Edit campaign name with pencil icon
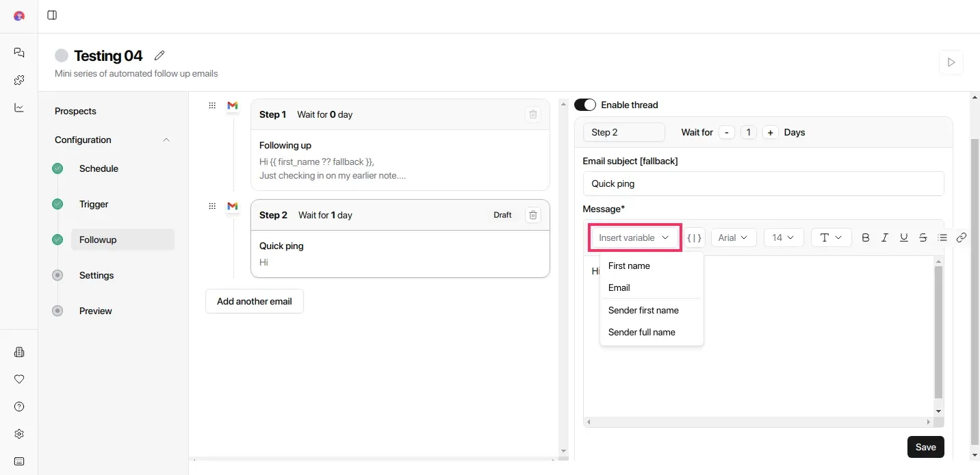 point(159,55)
